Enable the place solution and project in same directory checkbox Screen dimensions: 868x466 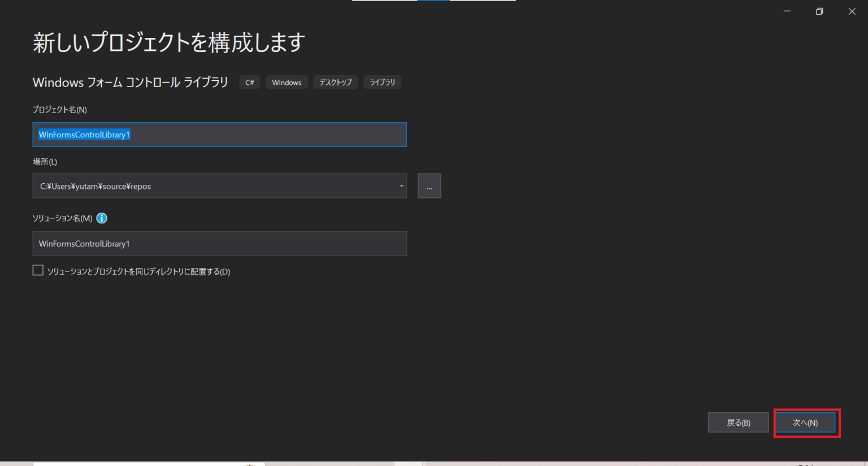coord(38,270)
